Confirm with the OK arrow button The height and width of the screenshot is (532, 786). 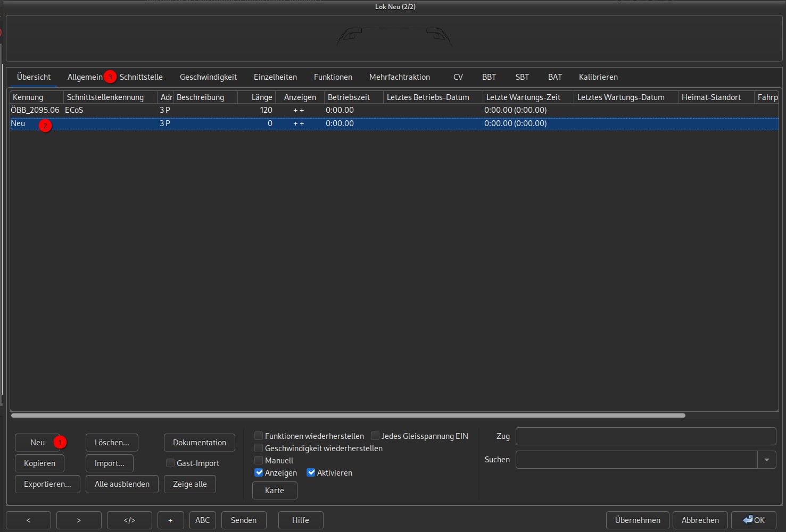753,520
